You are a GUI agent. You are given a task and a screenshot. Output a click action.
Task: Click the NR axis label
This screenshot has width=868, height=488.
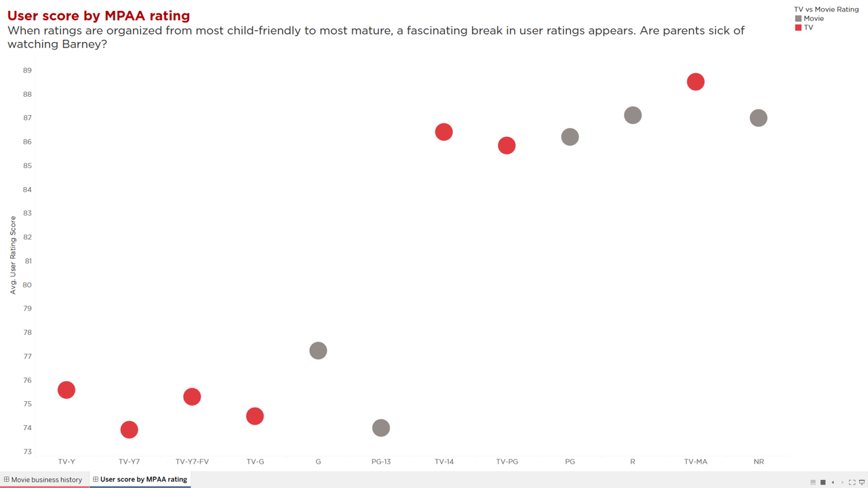[x=759, y=462]
